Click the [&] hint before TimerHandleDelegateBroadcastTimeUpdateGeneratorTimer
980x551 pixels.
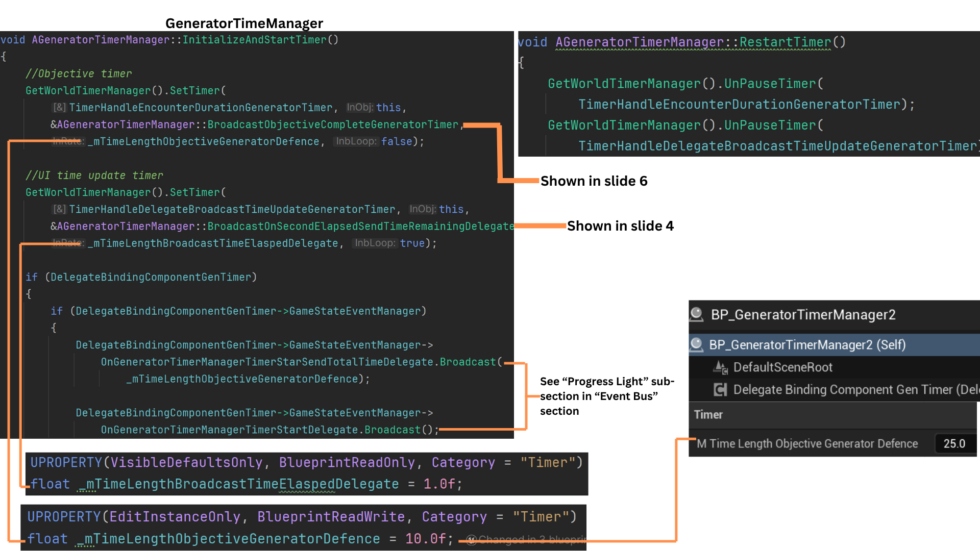coord(60,209)
